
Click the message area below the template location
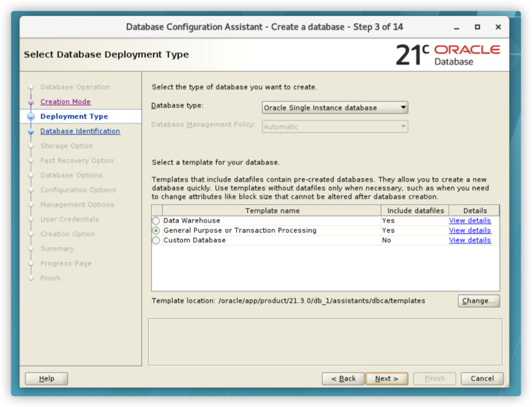pyautogui.click(x=325, y=342)
